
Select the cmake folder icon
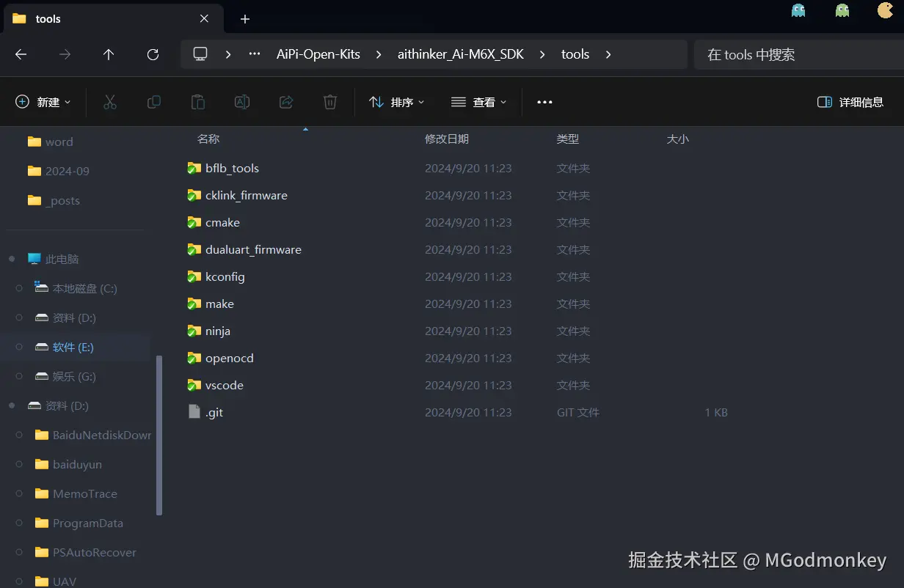pos(194,223)
